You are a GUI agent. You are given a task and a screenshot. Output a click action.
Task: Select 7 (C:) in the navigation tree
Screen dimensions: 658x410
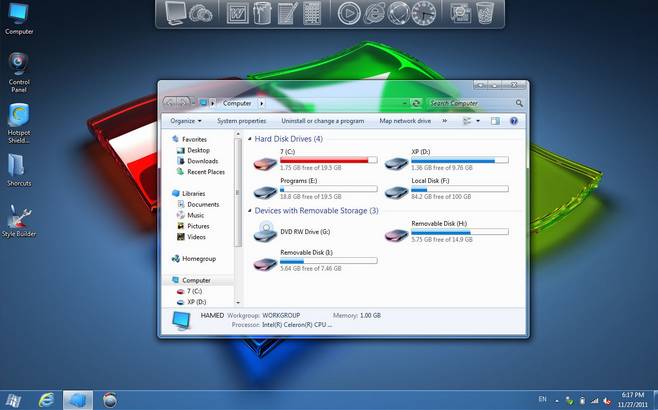pos(194,291)
